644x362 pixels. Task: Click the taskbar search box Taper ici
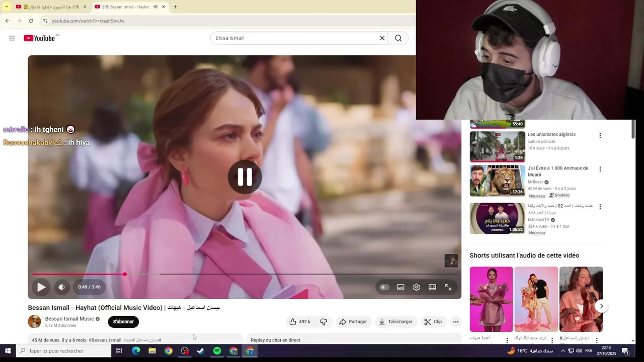63,351
